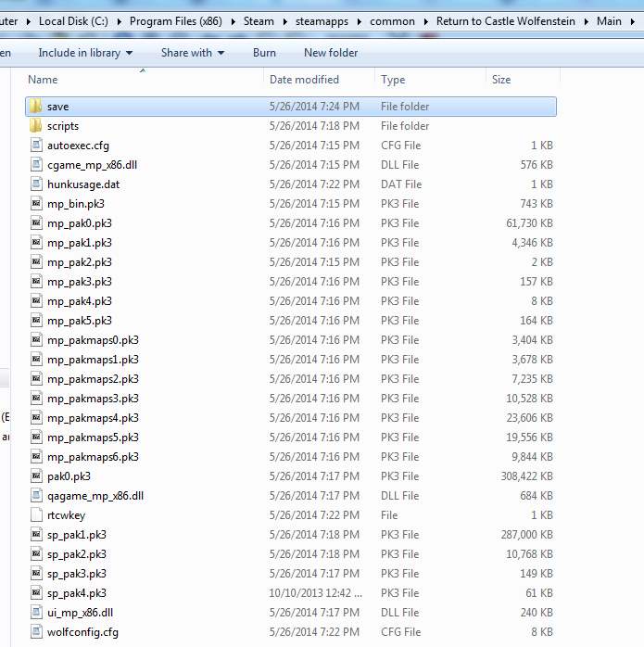
Task: Navigate to Local Disk (C:) breadcrumb
Action: (x=73, y=21)
